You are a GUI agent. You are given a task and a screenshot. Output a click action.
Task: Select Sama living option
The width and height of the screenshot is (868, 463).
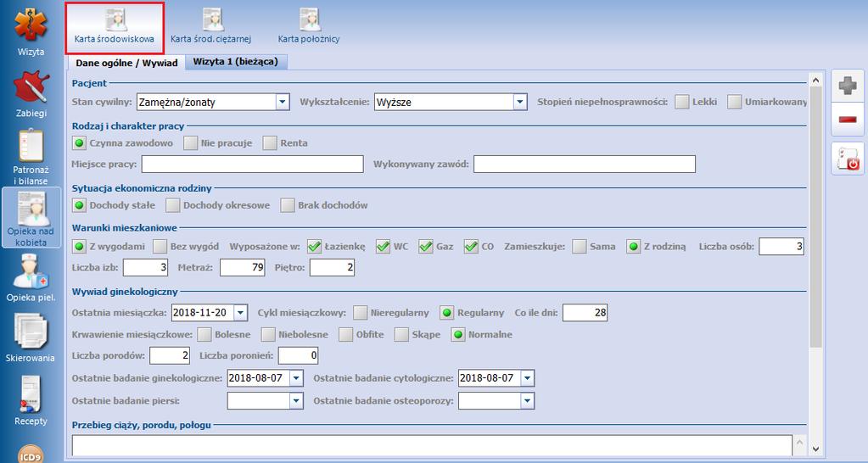[x=580, y=246]
